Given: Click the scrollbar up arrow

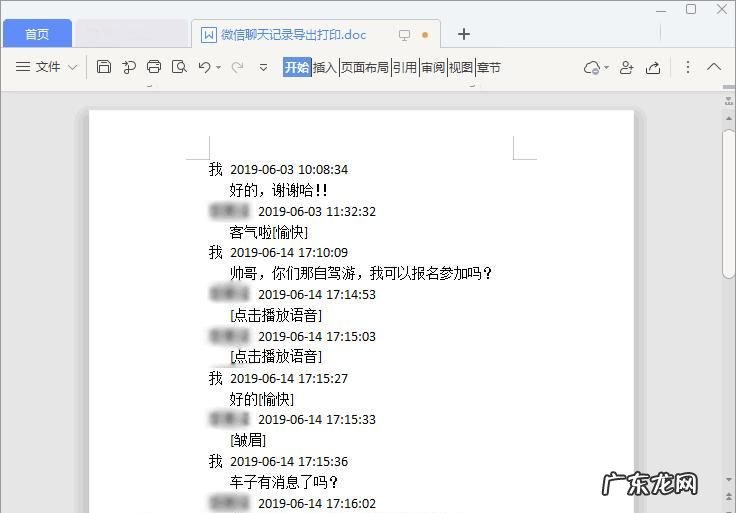Looking at the screenshot, I should point(728,118).
